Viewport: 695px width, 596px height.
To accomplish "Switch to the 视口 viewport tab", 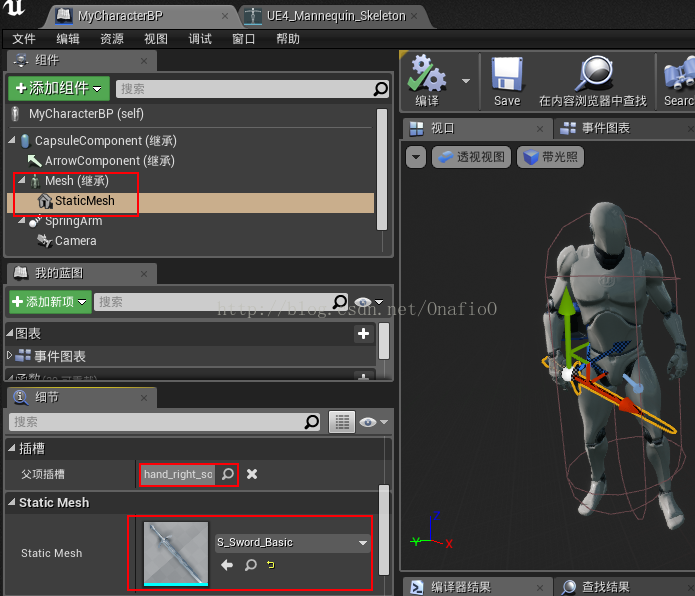I will [476, 129].
